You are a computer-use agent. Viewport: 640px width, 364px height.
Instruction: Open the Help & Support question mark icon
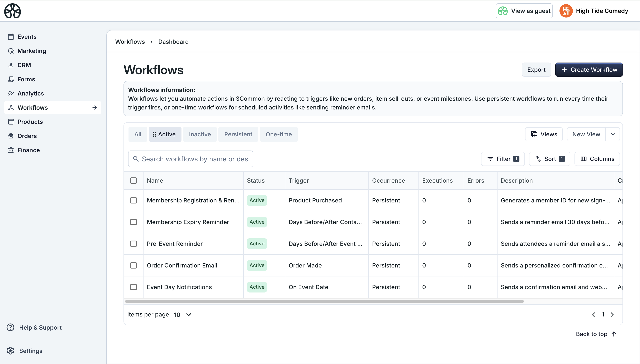10,327
